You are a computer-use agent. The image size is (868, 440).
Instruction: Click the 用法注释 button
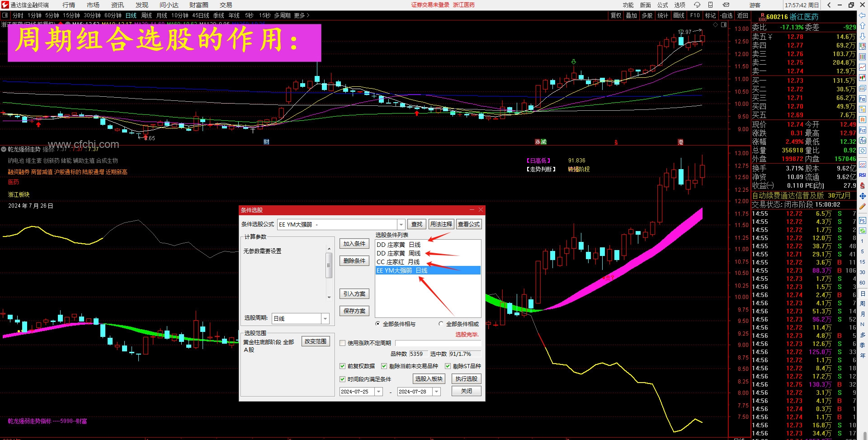pyautogui.click(x=441, y=224)
